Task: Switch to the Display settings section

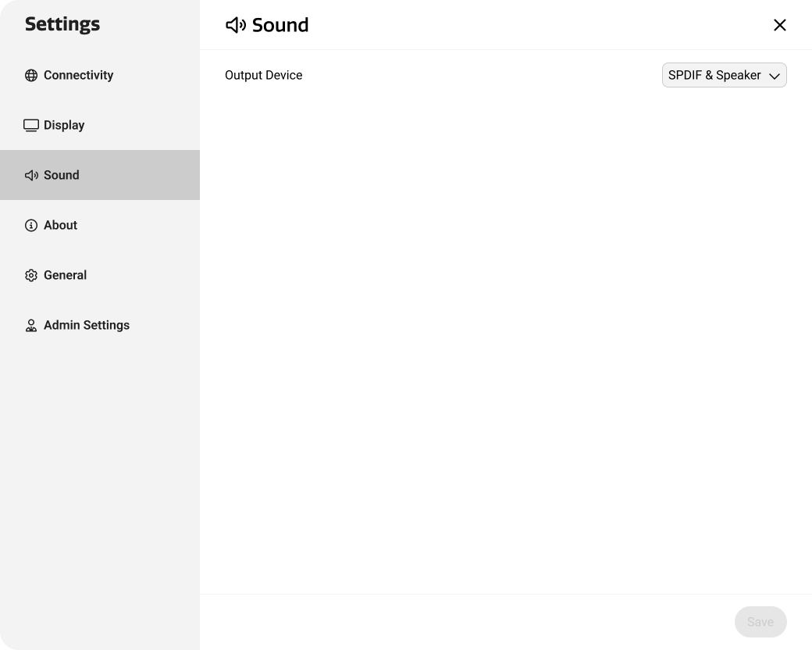Action: (64, 125)
